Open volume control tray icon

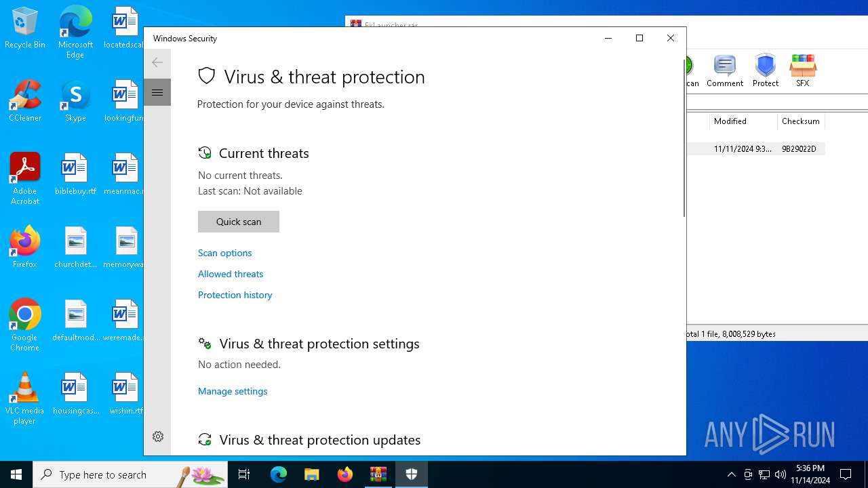[x=781, y=474]
